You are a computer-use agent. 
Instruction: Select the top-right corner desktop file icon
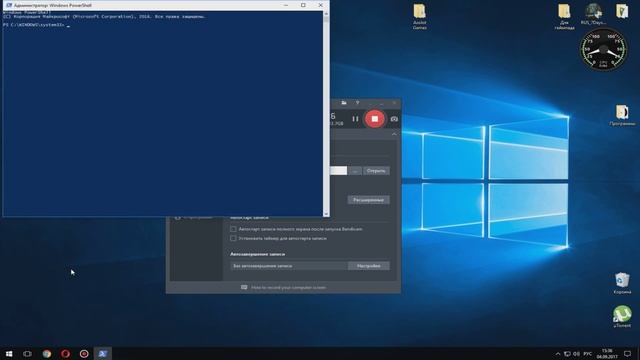622,11
